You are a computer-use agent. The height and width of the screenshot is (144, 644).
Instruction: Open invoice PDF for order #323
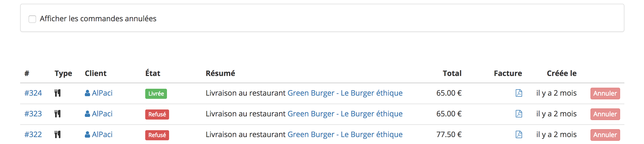click(519, 114)
